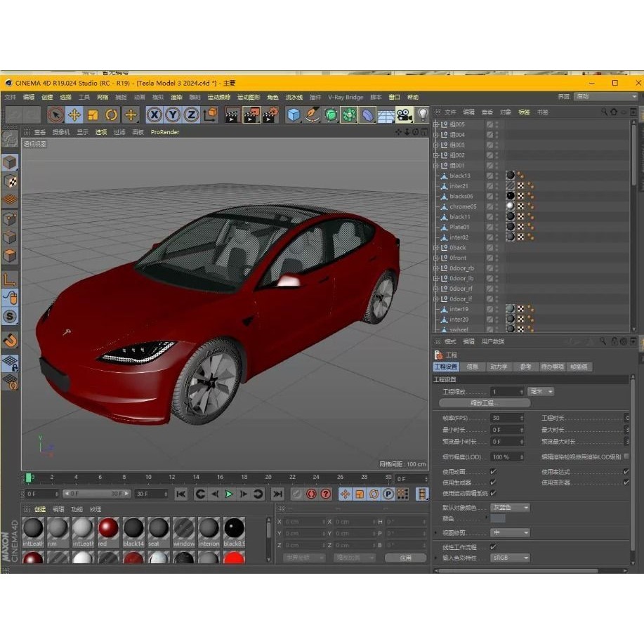The image size is (644, 644).
Task: Open render settings clapperboard with gear
Action: pos(270,115)
